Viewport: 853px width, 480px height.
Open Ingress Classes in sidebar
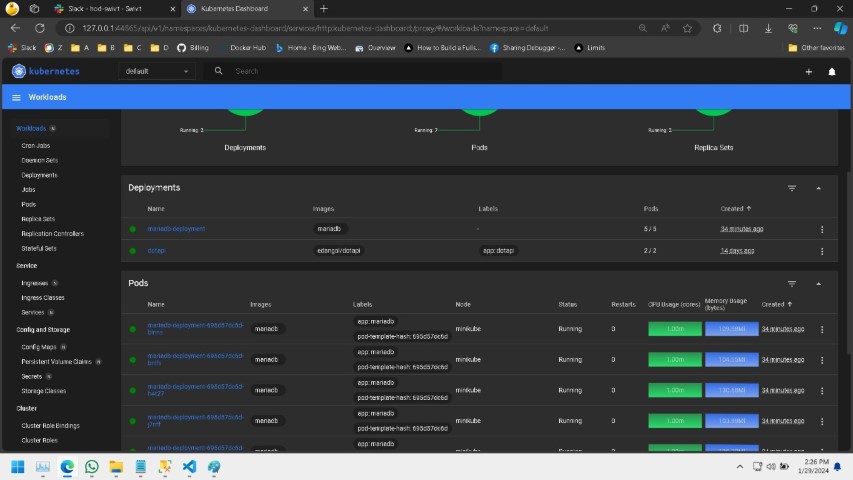tap(42, 298)
